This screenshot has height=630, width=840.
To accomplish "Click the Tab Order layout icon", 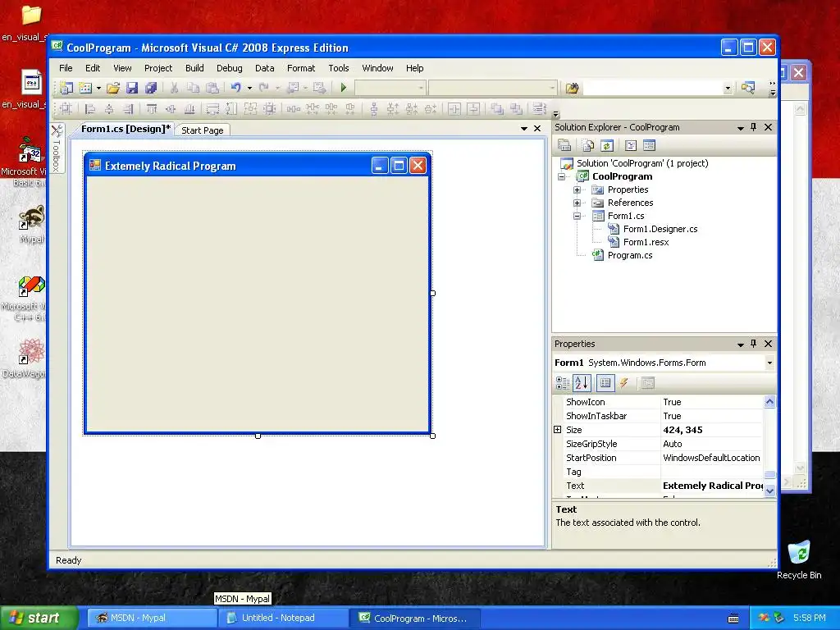I will 540,109.
